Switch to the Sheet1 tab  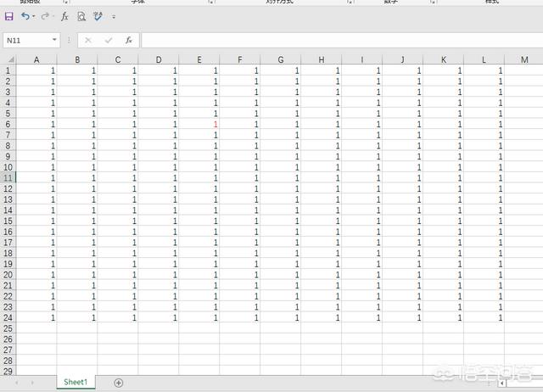pyautogui.click(x=76, y=383)
